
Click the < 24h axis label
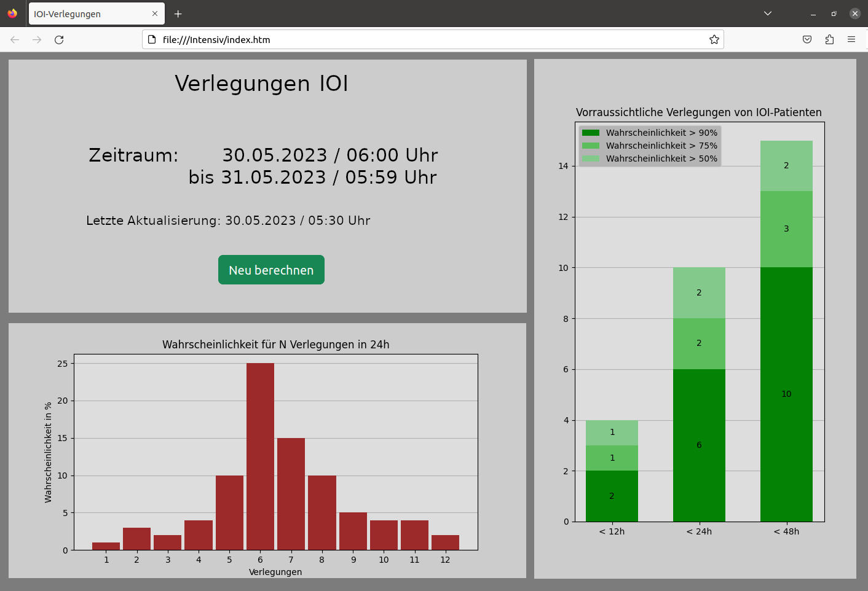699,531
